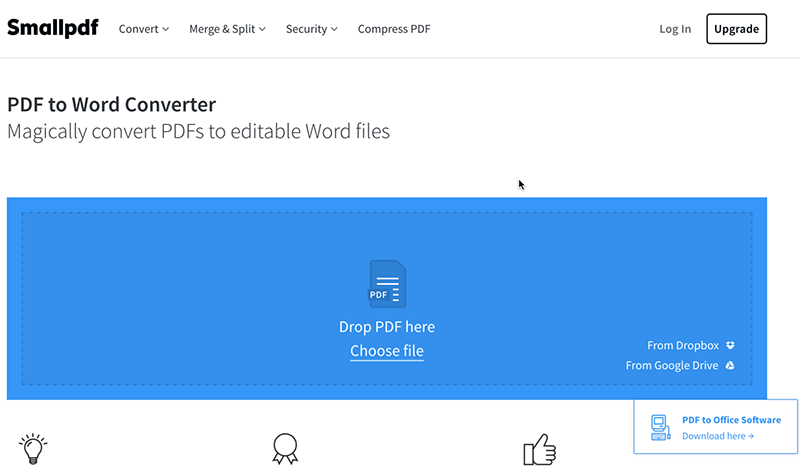
Task: Expand the Security chevron arrow
Action: [334, 29]
